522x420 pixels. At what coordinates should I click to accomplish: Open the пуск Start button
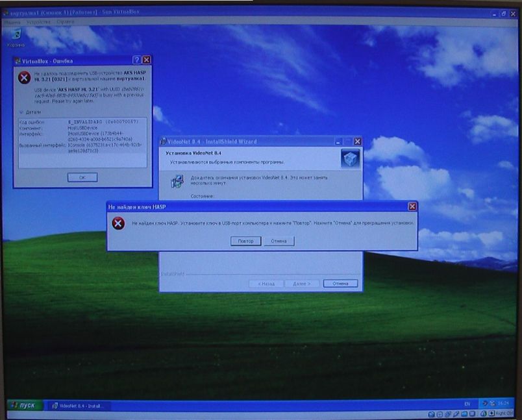[x=25, y=405]
